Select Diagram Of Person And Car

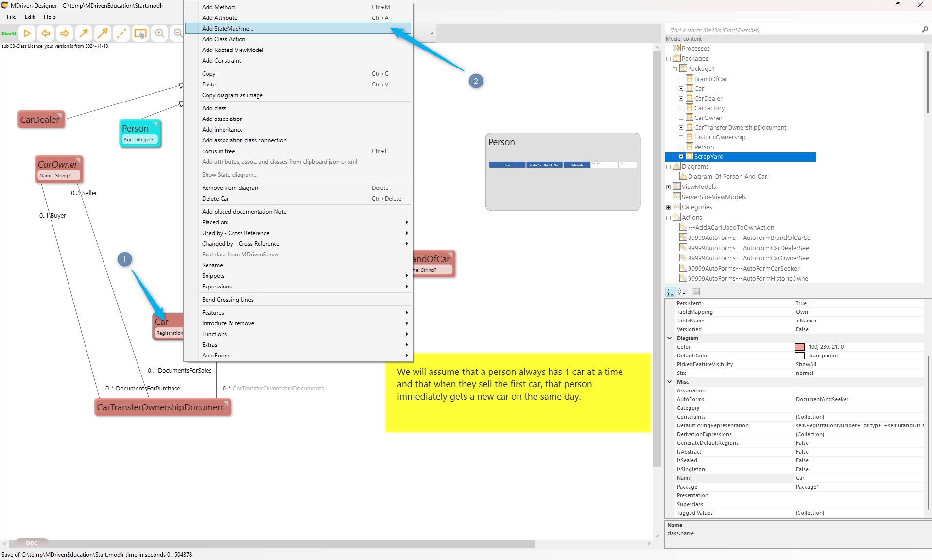pyautogui.click(x=727, y=177)
